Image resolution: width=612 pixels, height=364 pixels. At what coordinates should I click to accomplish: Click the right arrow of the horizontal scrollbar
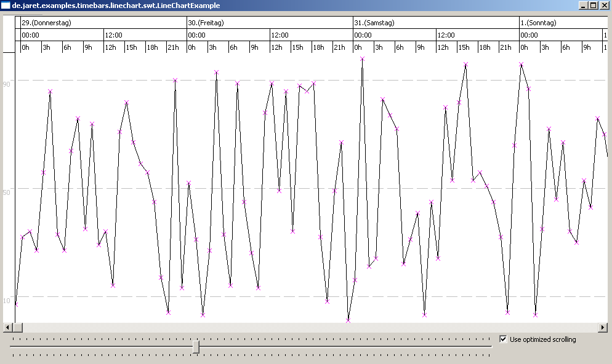tap(603, 328)
